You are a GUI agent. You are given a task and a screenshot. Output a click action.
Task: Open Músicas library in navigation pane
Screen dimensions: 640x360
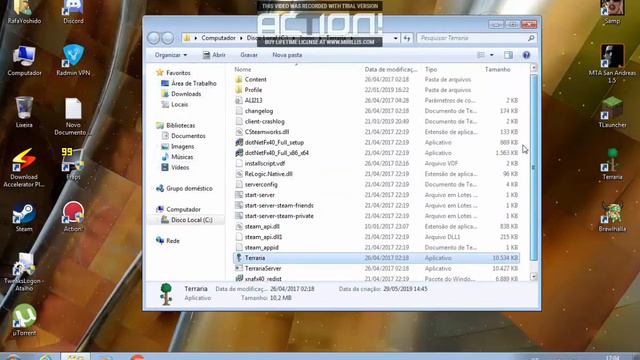coord(178,157)
